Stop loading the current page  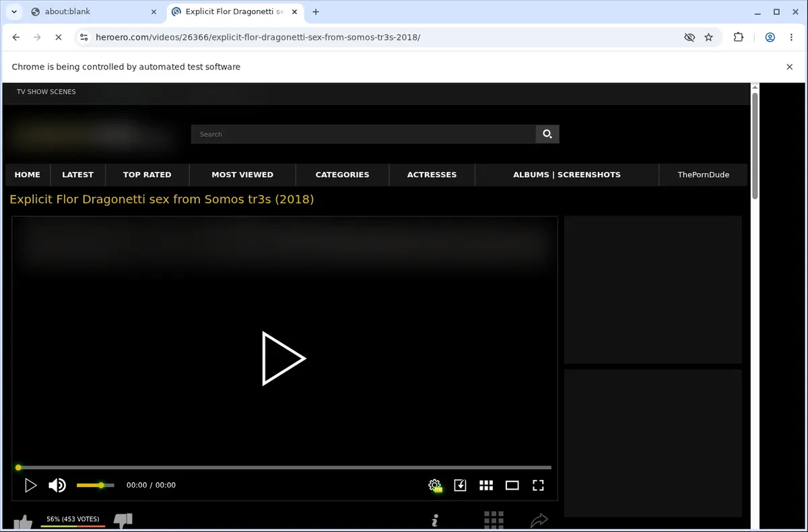[x=58, y=38]
